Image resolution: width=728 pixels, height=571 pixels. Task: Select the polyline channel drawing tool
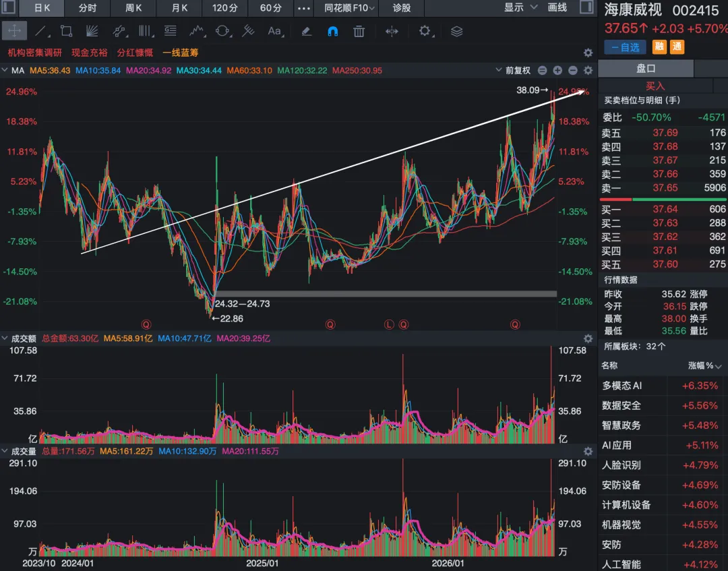click(119, 31)
